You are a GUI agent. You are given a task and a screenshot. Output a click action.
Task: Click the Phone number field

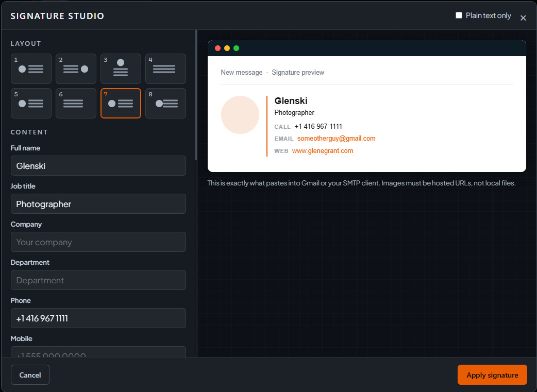tap(98, 318)
